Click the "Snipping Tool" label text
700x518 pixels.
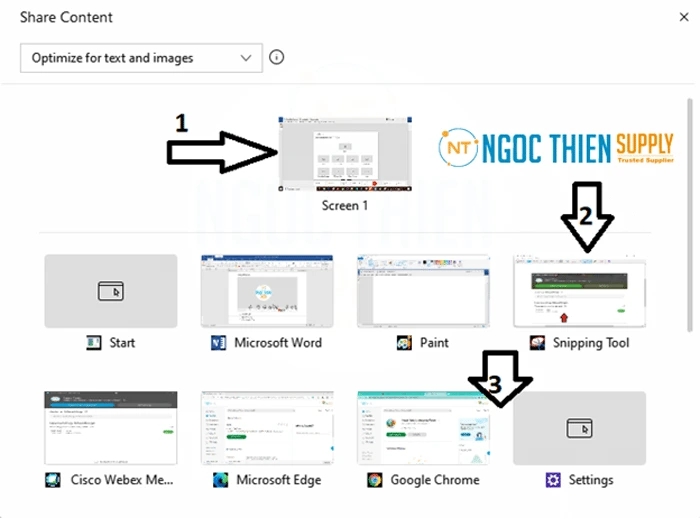[591, 343]
